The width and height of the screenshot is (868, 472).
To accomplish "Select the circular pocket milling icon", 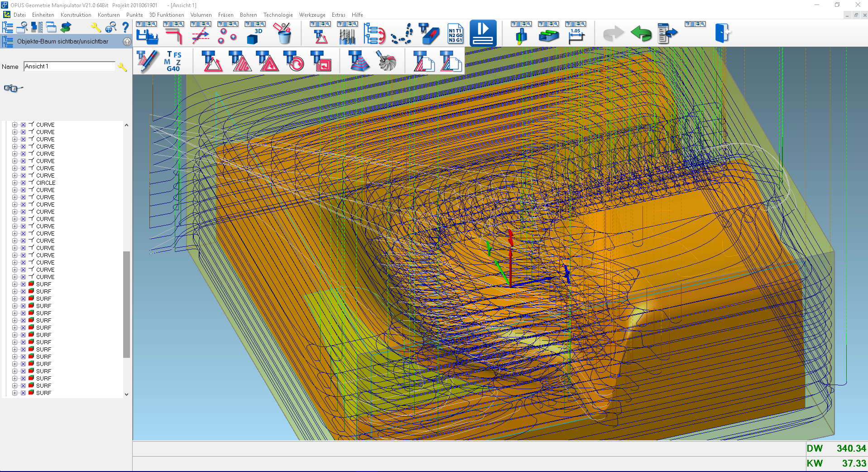I will click(x=293, y=61).
